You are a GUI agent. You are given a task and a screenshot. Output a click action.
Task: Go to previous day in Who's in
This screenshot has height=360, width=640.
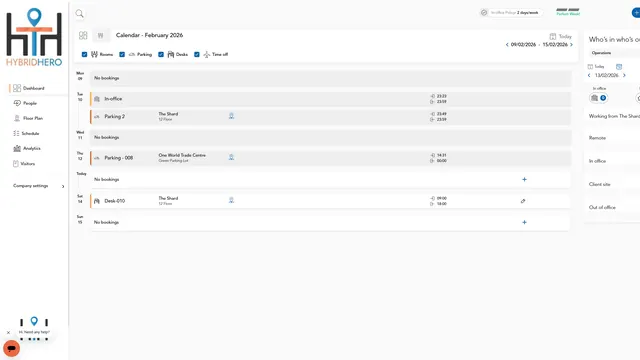pos(589,76)
